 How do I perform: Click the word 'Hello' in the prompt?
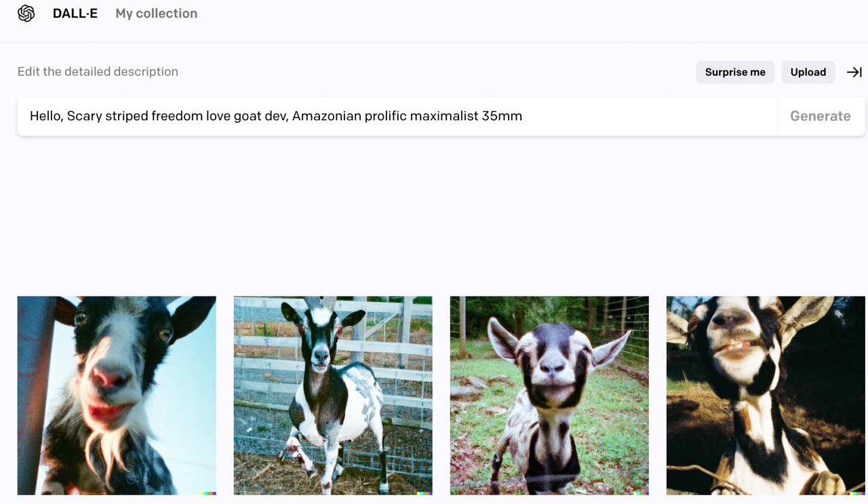[x=45, y=116]
